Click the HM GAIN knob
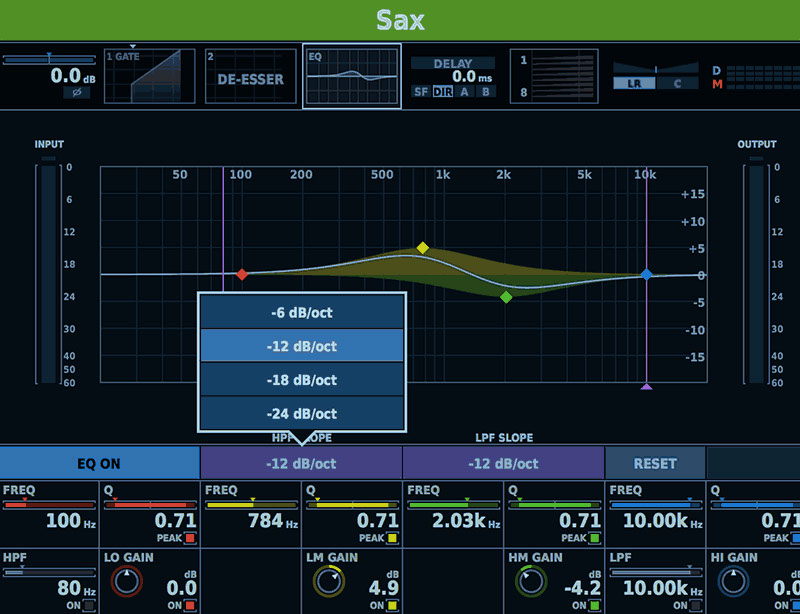800x614 pixels. [531, 582]
